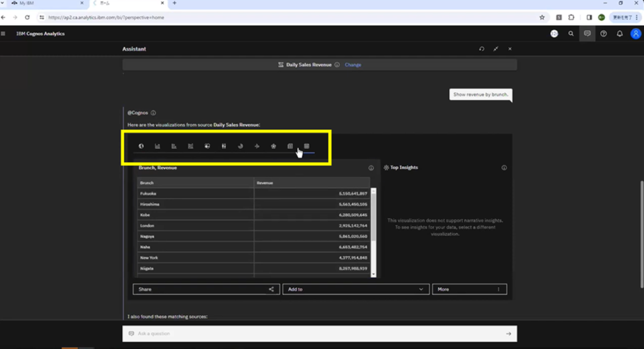Select the column chart visualization icon
The height and width of the screenshot is (349, 644).
(157, 146)
